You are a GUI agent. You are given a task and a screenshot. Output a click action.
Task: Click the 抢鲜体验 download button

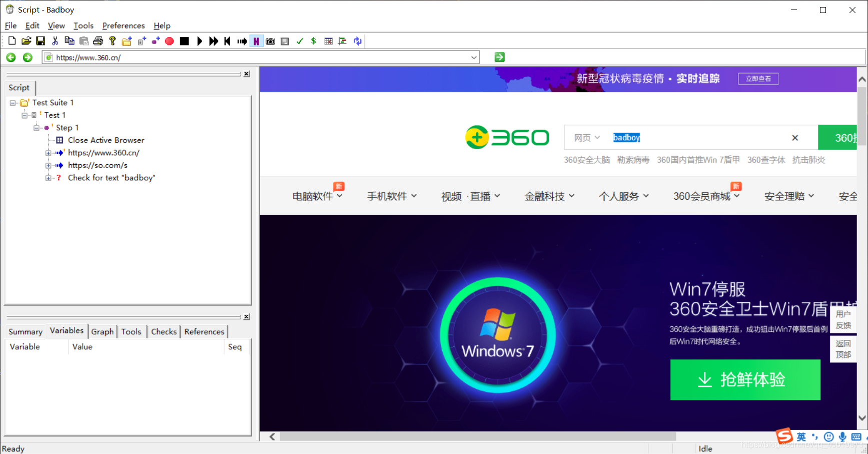tap(745, 380)
